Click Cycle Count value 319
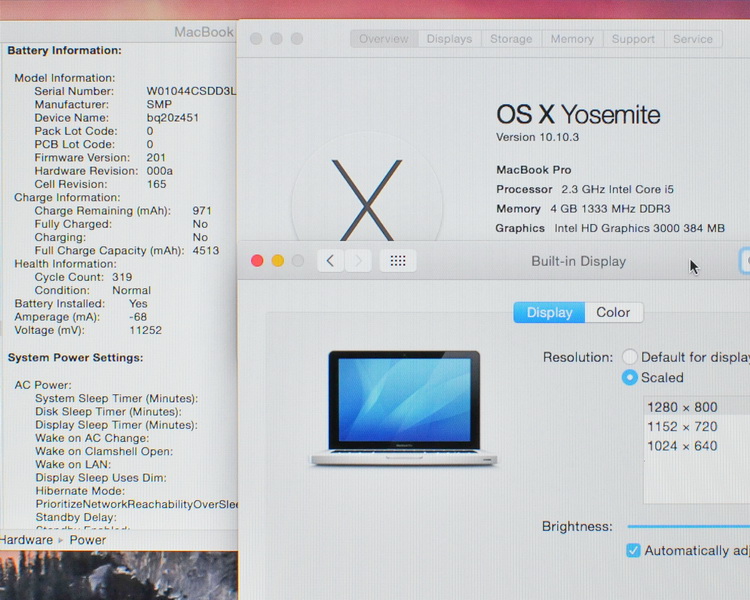 click(122, 277)
